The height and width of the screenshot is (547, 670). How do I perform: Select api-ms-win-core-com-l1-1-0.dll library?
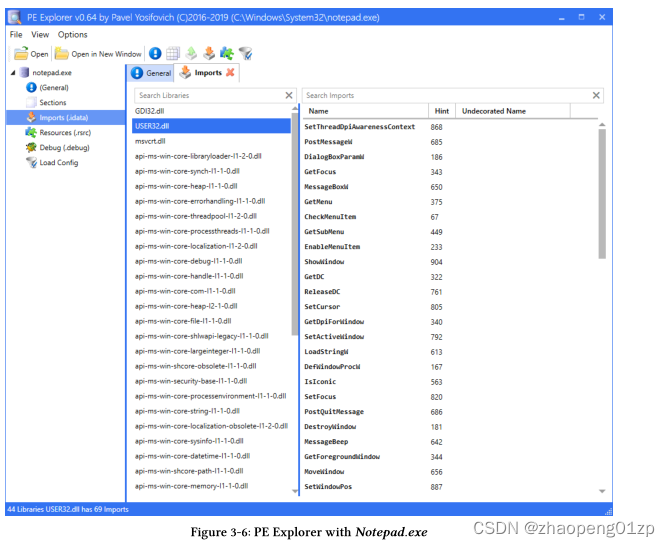[x=212, y=291]
